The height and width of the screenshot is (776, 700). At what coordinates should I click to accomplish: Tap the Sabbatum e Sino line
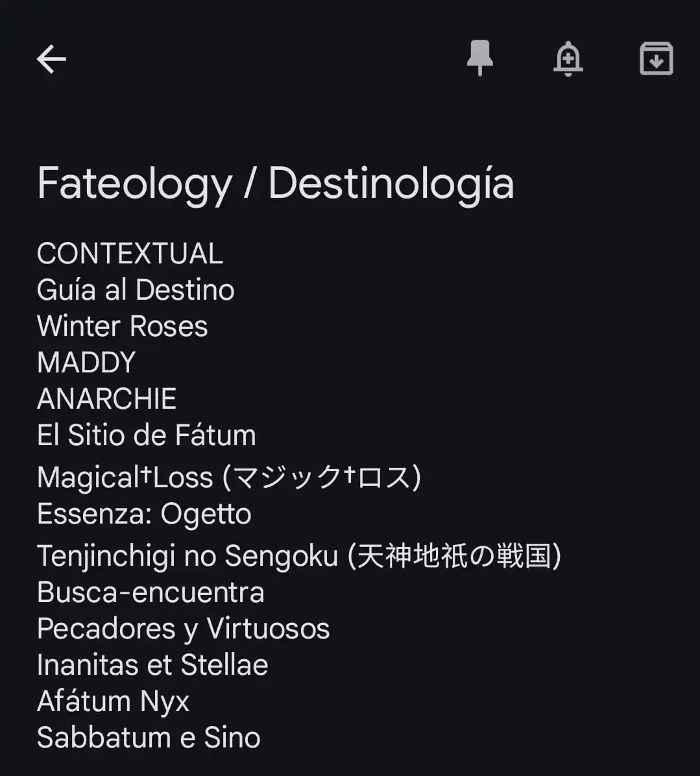point(149,738)
